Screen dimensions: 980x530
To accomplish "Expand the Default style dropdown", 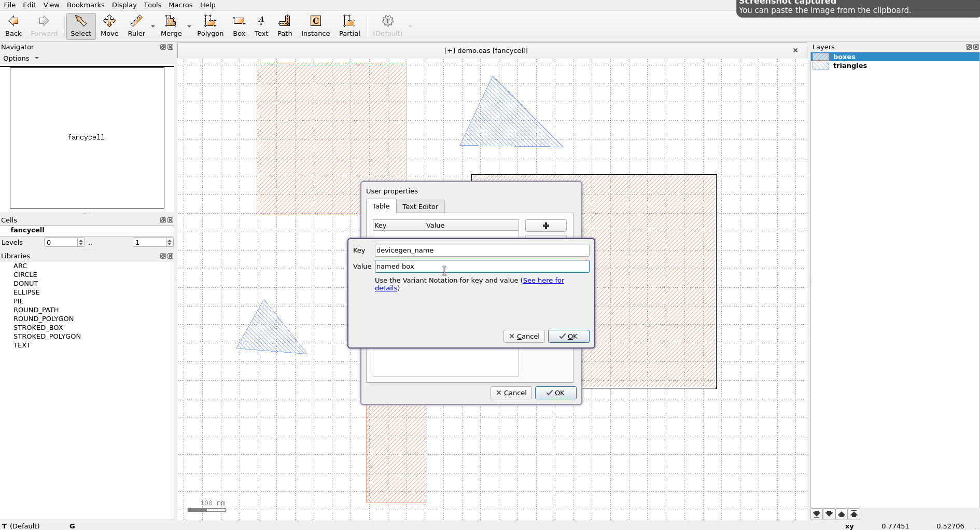I will (x=410, y=26).
